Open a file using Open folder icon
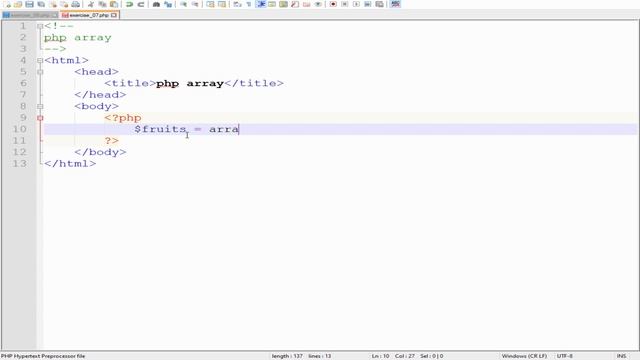This screenshot has height=360, width=640. pos(18,4)
